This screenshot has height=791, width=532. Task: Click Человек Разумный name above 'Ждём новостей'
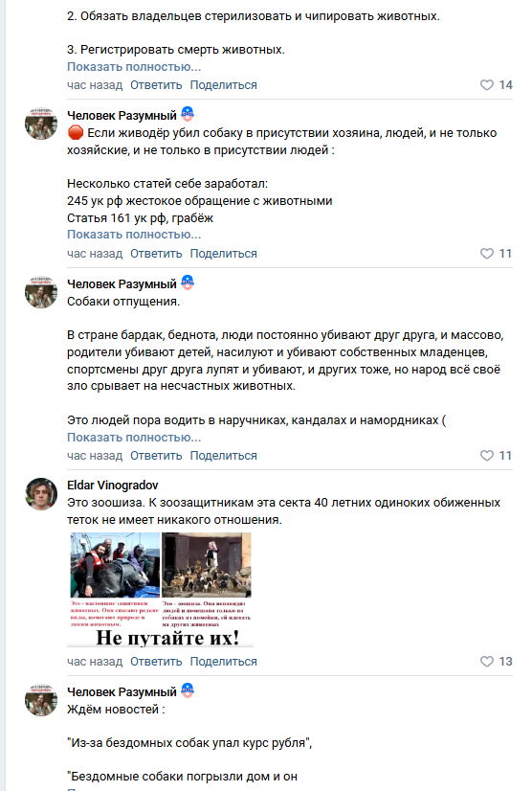[122, 692]
